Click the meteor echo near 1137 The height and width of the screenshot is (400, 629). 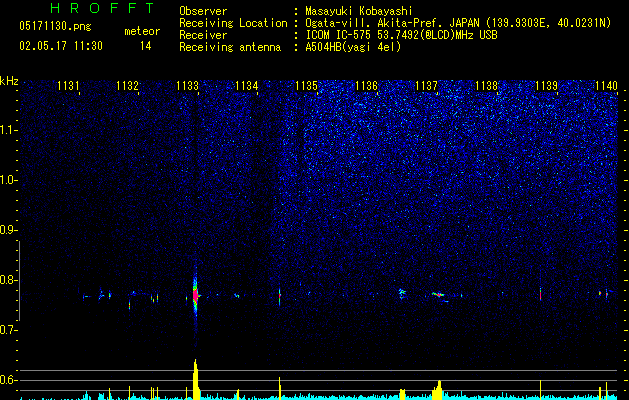click(439, 295)
